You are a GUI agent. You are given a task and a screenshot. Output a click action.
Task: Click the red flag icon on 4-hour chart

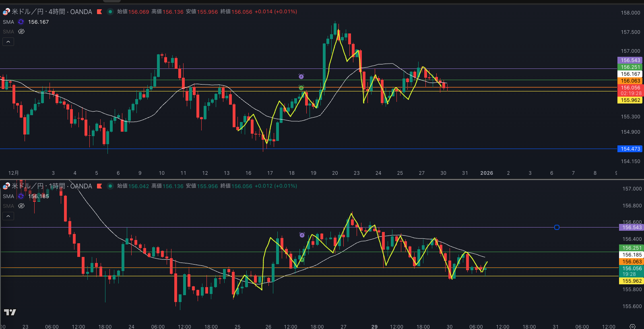pyautogui.click(x=99, y=12)
